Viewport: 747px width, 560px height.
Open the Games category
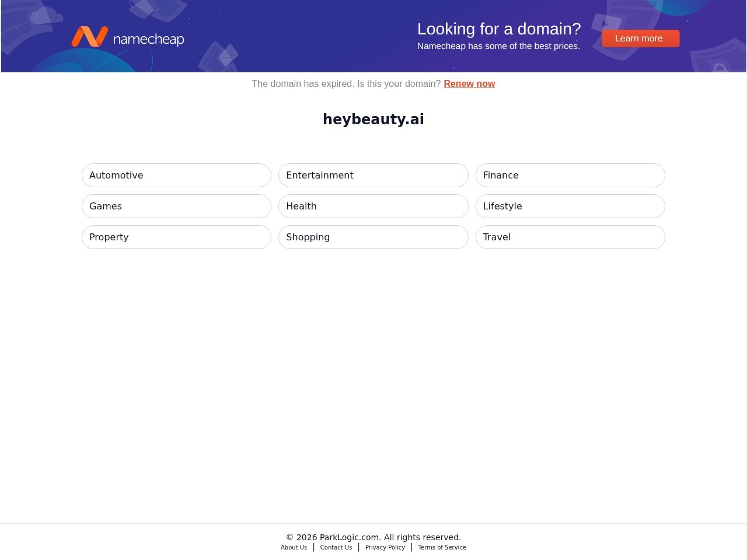176,206
